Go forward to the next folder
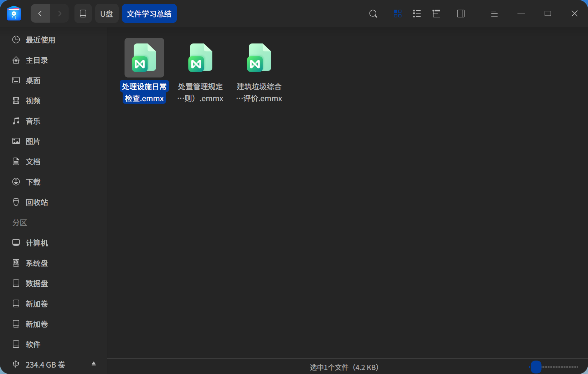This screenshot has height=374, width=588. tap(60, 14)
